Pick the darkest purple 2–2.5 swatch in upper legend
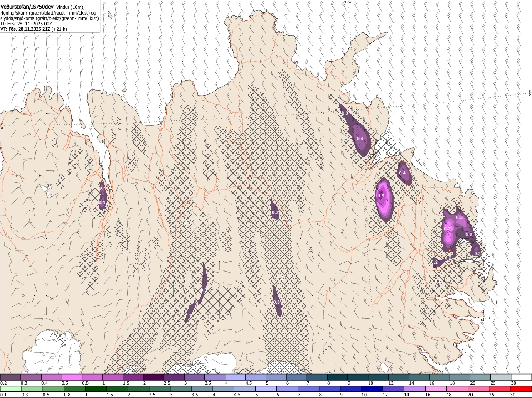This screenshot has height=398, width=532. (x=153, y=377)
